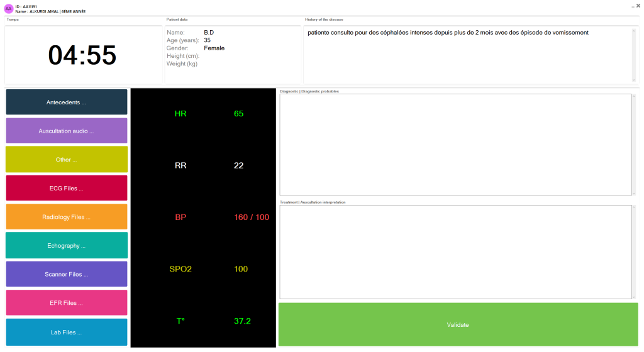This screenshot has width=644, height=352.
Task: Click the 04:55 countdown timer
Action: (x=82, y=55)
